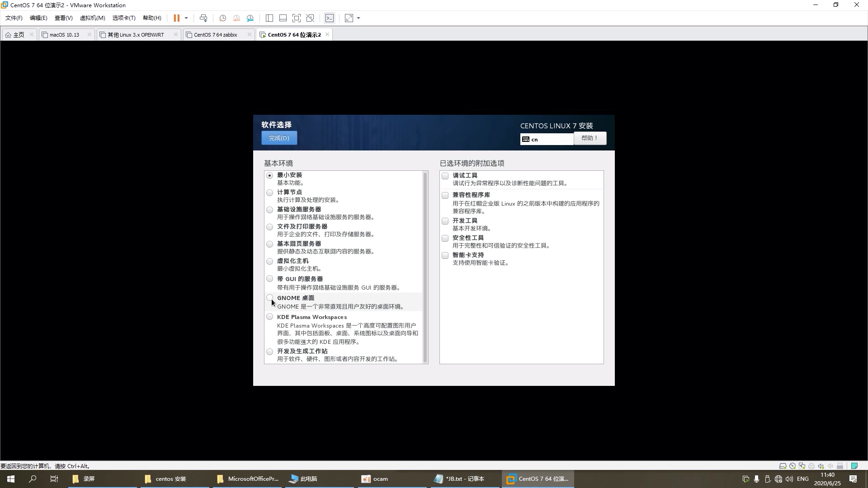
Task: Open the snapshot manager
Action: tap(250, 18)
